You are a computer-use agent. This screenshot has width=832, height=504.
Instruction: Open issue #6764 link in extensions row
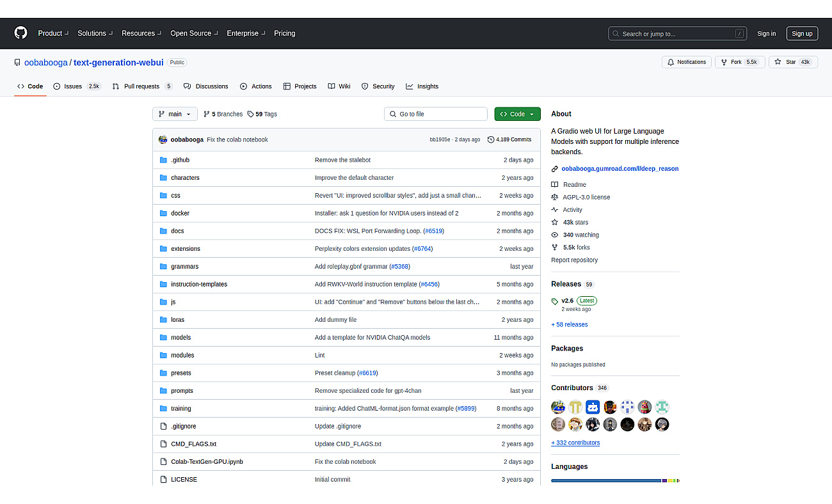click(422, 249)
